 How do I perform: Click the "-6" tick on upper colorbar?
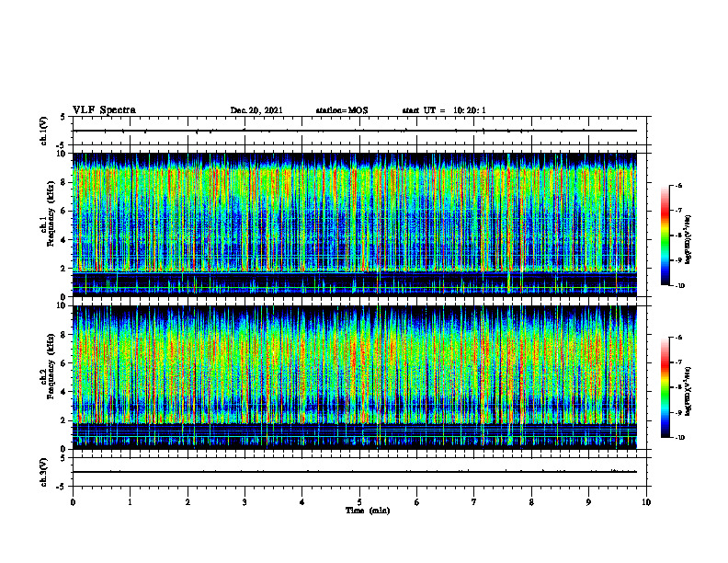tap(678, 185)
